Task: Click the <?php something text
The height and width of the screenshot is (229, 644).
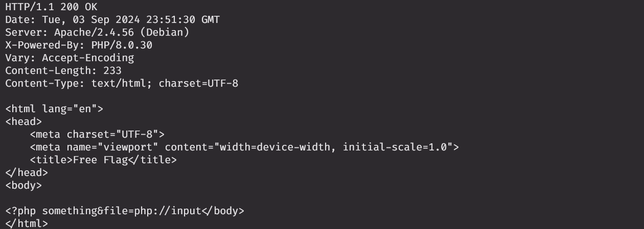Action: pos(51,211)
